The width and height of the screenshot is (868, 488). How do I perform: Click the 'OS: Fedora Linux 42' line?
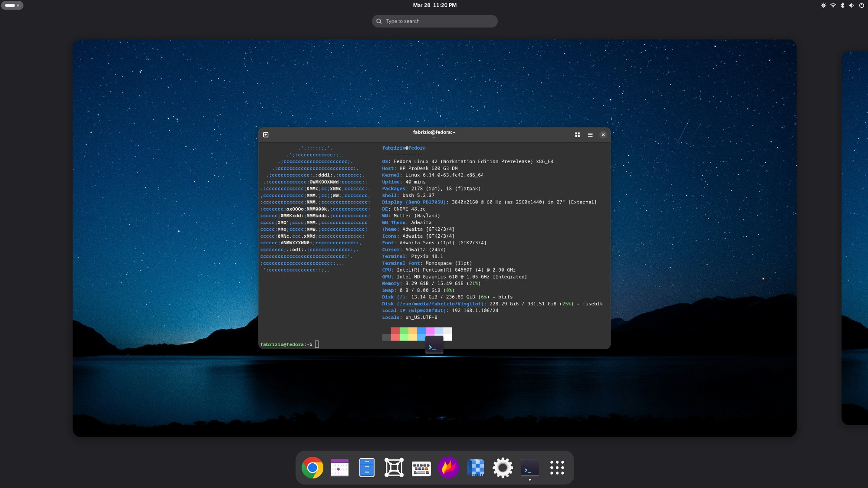click(x=467, y=161)
